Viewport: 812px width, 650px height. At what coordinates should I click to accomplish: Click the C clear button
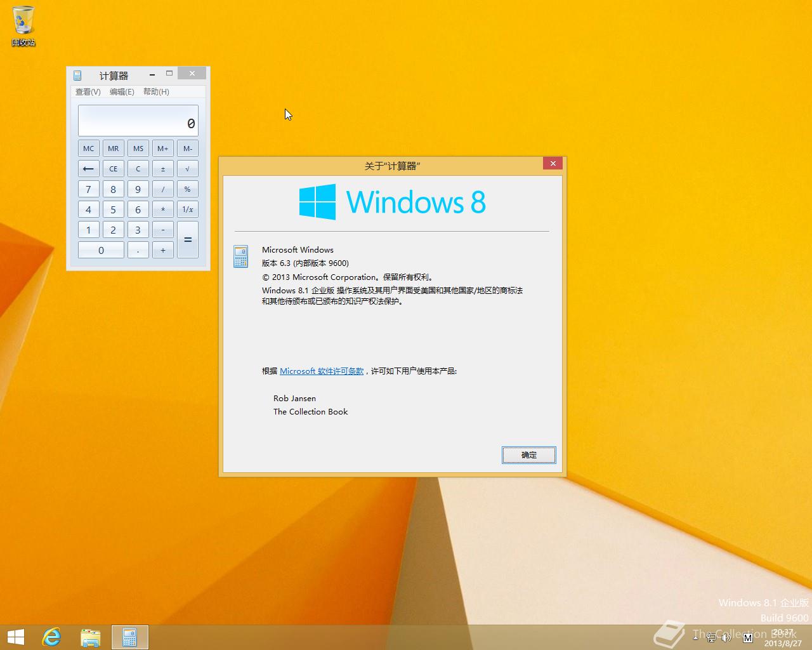(x=138, y=169)
